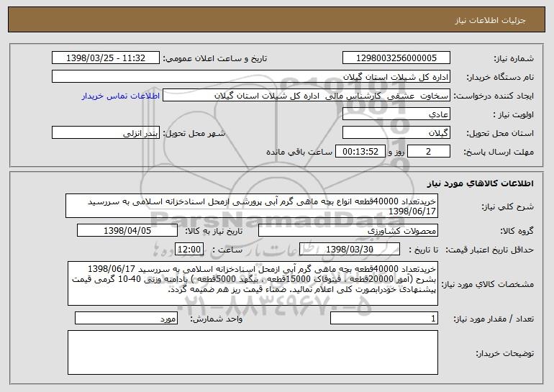
Task: Click the remaining days field showing 2
Action: (429, 152)
